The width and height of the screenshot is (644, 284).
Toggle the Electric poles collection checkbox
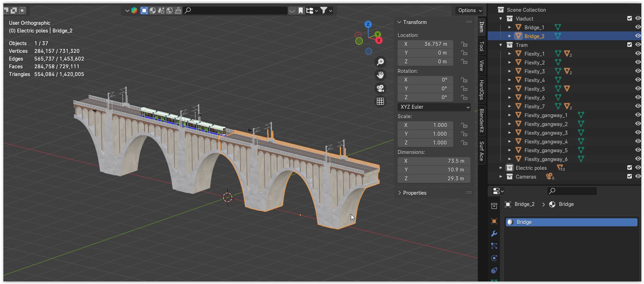coord(629,167)
